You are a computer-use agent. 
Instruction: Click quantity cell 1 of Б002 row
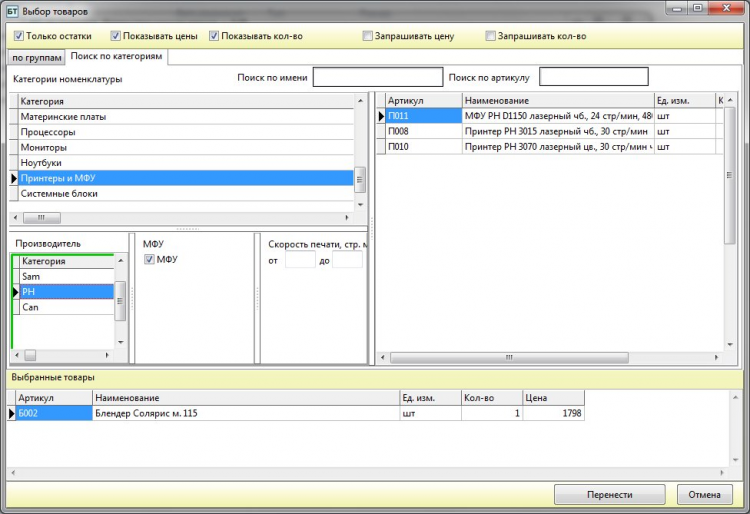[x=492, y=413]
